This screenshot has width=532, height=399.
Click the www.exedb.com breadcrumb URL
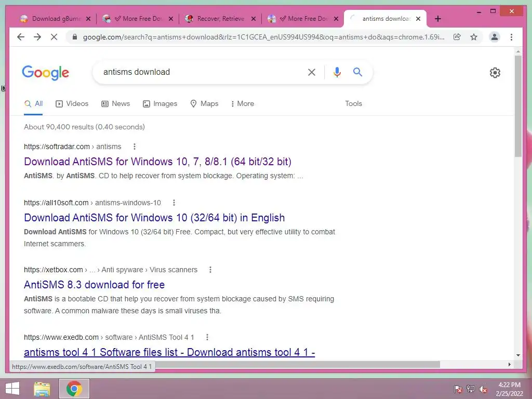(x=109, y=337)
